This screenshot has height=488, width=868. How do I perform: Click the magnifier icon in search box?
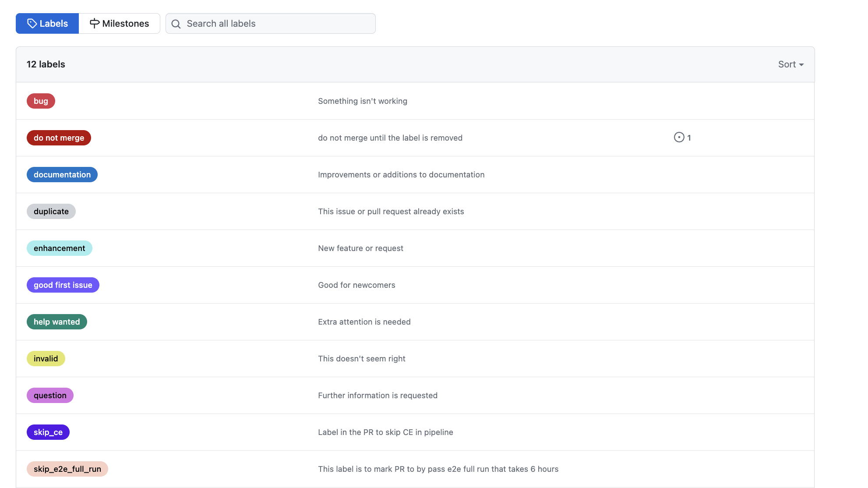176,24
